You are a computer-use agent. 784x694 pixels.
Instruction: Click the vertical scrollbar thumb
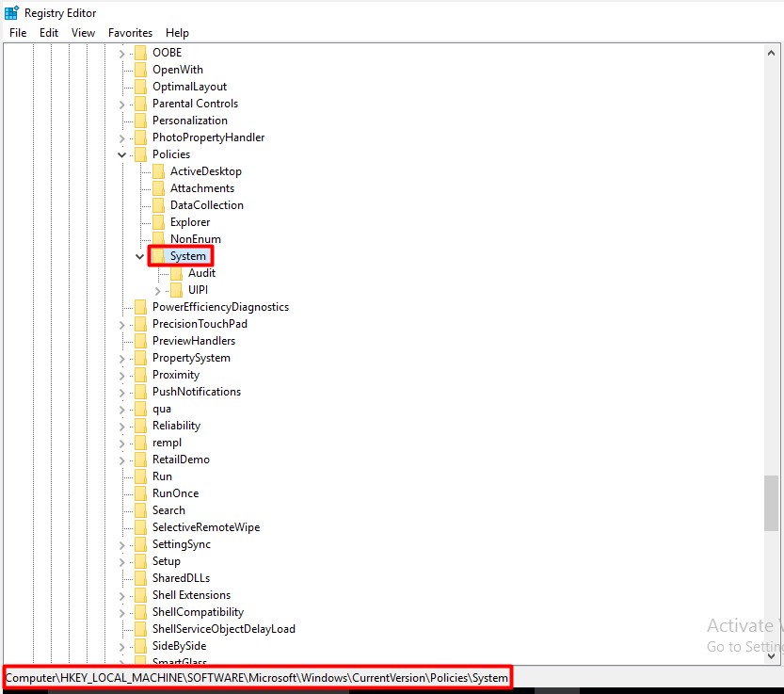coord(771,503)
